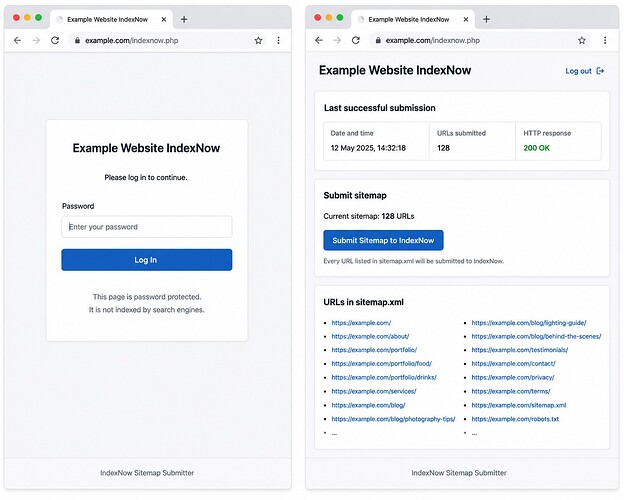The height and width of the screenshot is (500, 624).
Task: Select the Example Website IndexNow tab in the right window
Action: point(409,19)
